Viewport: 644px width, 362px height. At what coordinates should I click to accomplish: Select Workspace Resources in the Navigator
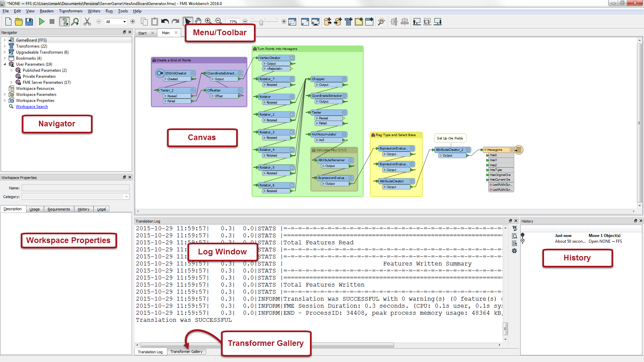pos(35,88)
